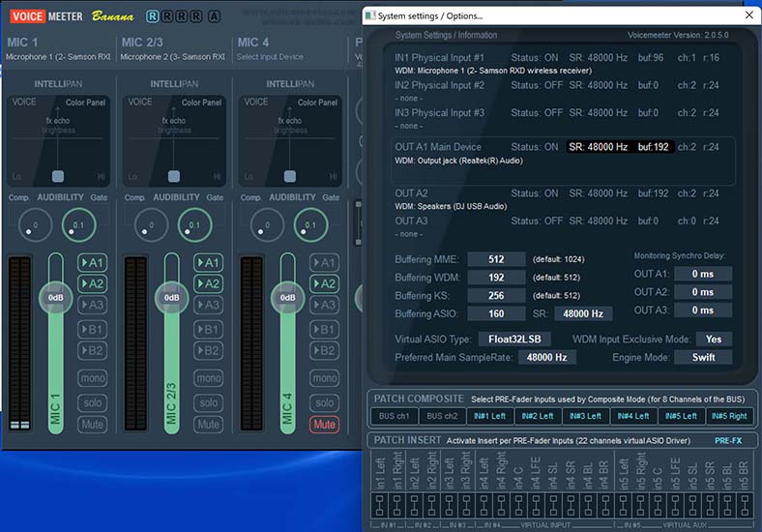Mute the MIC 2/3 strip
Viewport: 762px width, 532px height.
(209, 425)
